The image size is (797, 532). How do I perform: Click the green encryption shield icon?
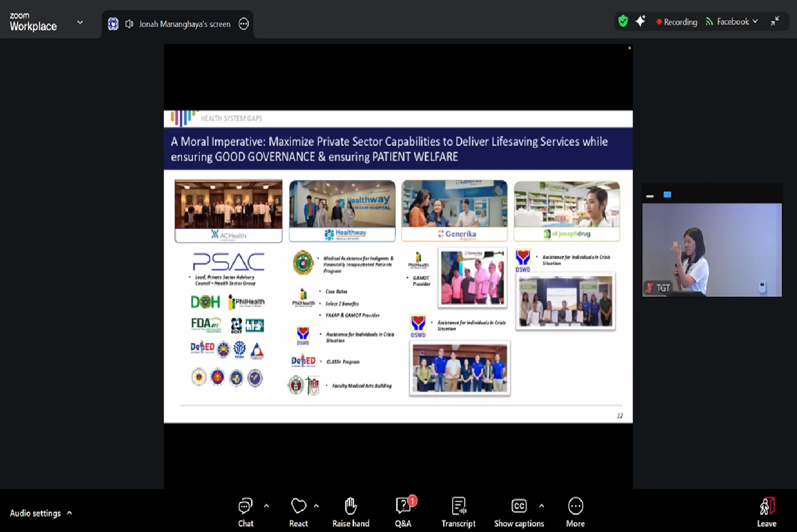pos(623,21)
